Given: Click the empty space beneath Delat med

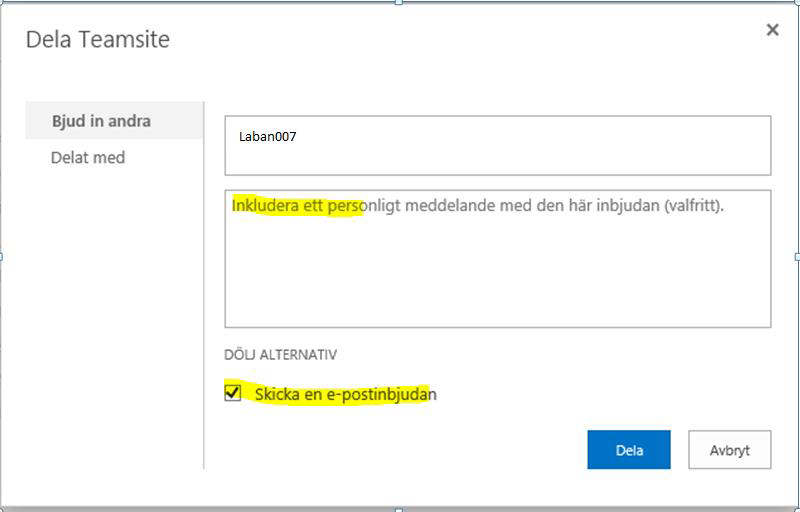Looking at the screenshot, I should point(115,316).
